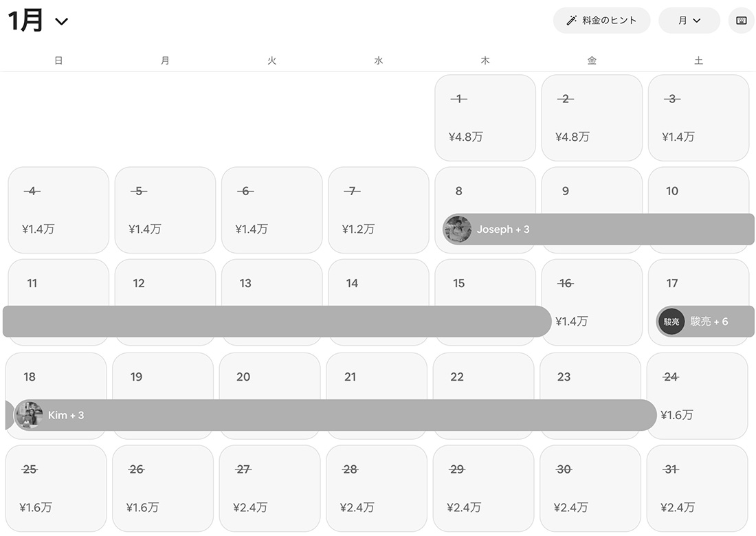Viewport: 756px width, 536px height.
Task: Select January 1 priced ¥4.8万
Action: 485,118
